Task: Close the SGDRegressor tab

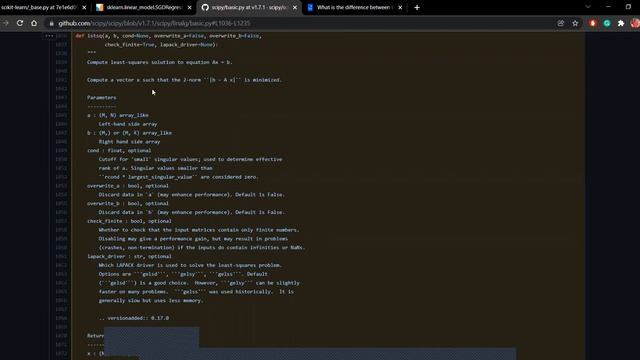Action: pyautogui.click(x=189, y=7)
